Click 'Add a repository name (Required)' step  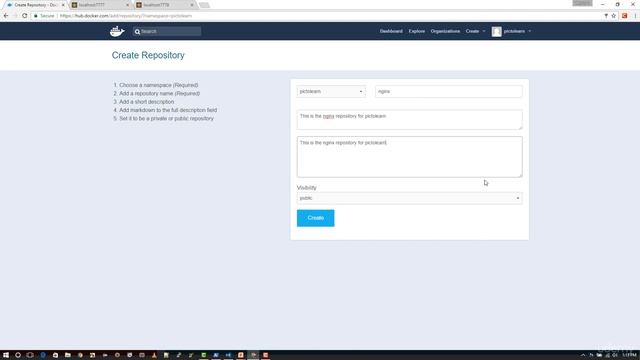[160, 93]
